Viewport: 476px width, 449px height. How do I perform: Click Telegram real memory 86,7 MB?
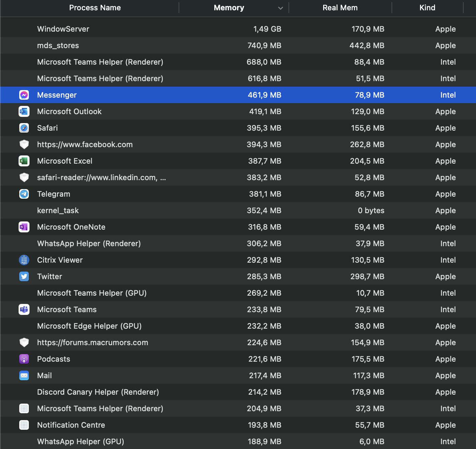tap(370, 194)
